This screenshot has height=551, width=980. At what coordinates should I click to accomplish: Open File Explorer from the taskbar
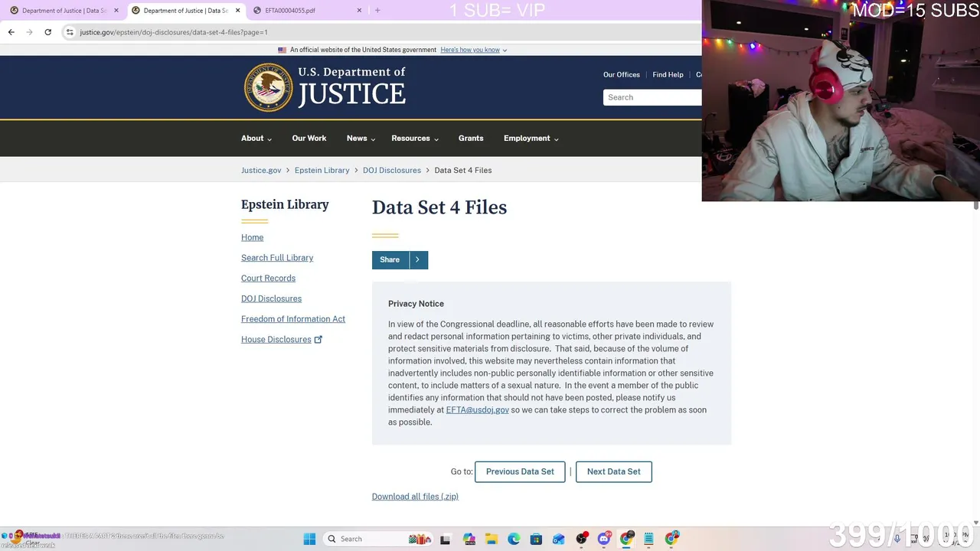(492, 539)
